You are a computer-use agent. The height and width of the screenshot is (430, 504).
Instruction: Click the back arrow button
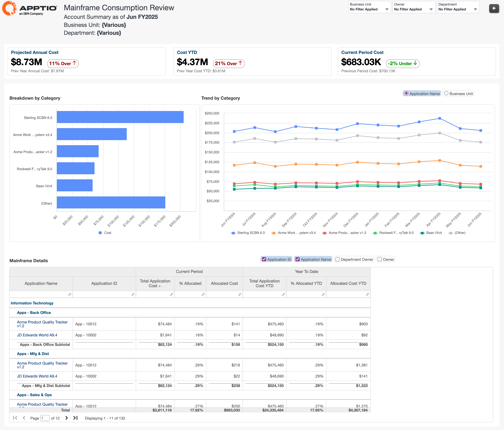494,9
